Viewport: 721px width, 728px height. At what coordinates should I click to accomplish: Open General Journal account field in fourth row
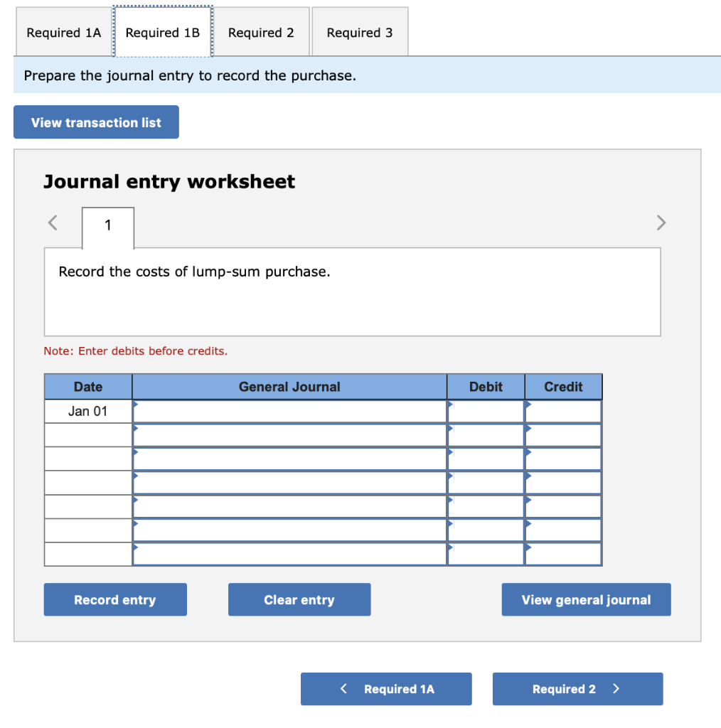(289, 483)
